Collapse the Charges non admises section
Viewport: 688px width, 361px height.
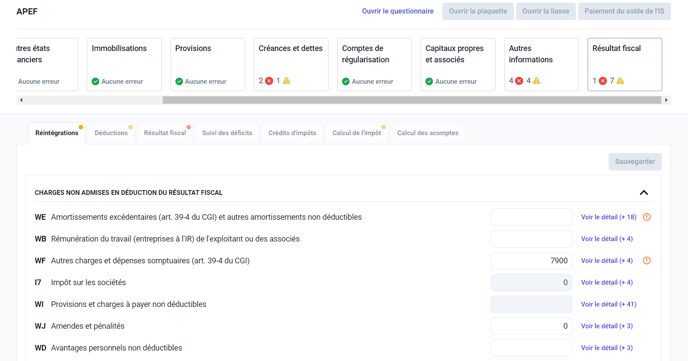coord(644,193)
